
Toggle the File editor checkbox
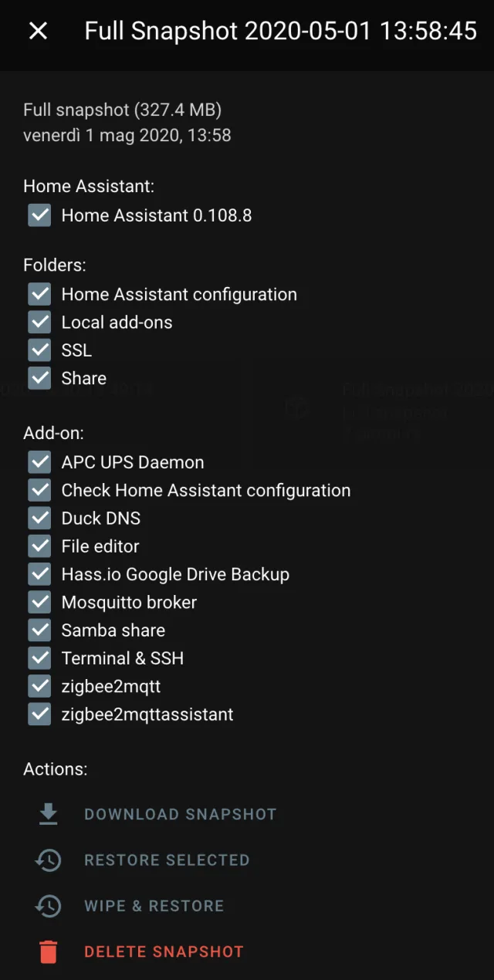pos(39,546)
